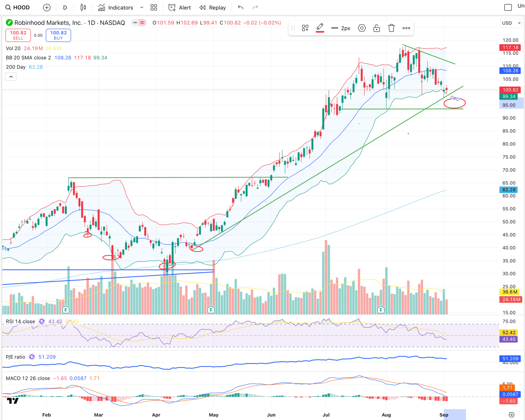Image resolution: width=525 pixels, height=420 pixels.
Task: Open the indicator templates grid icon
Action: 154,7
